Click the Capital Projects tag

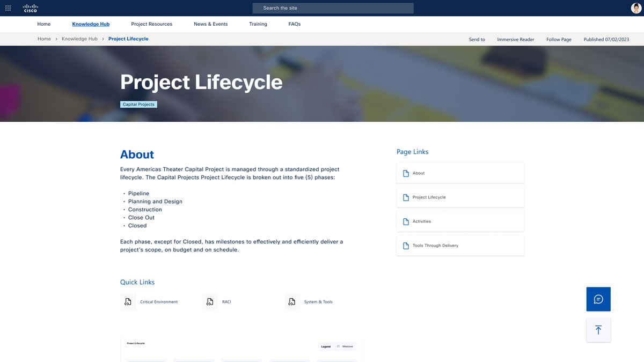pos(138,104)
